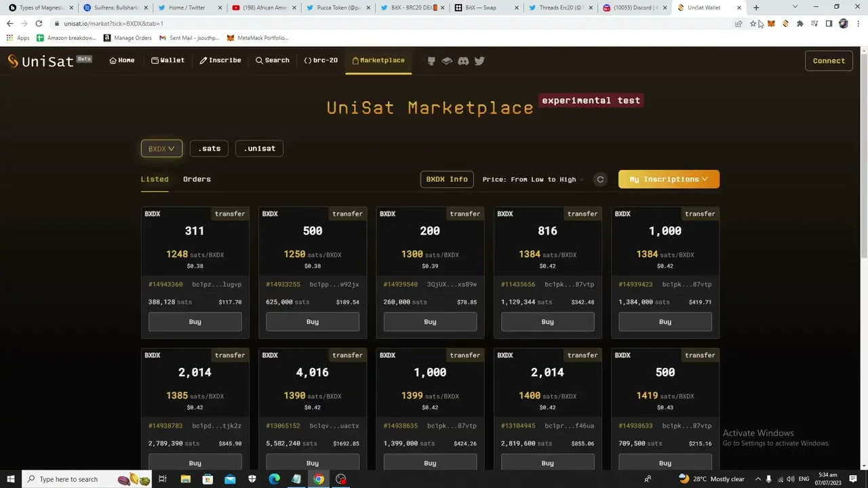Open the Price: From Low to High sort dropdown
868x488 pixels.
coord(533,180)
